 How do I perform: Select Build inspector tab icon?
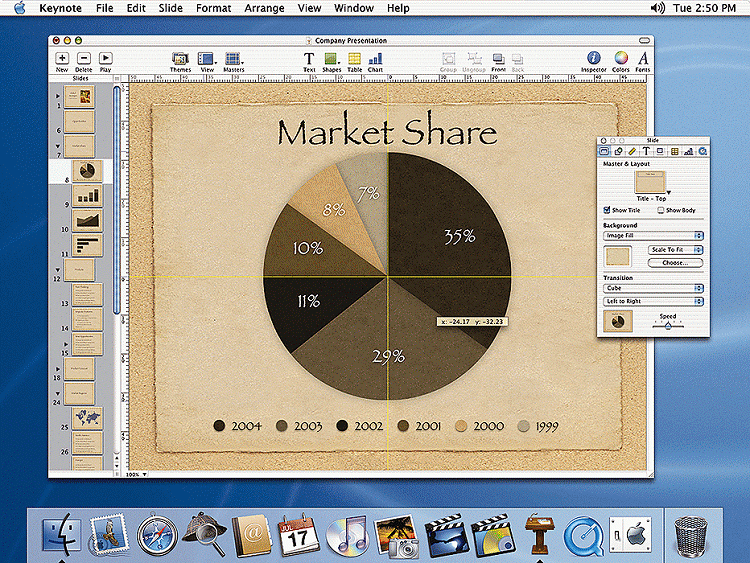point(618,151)
